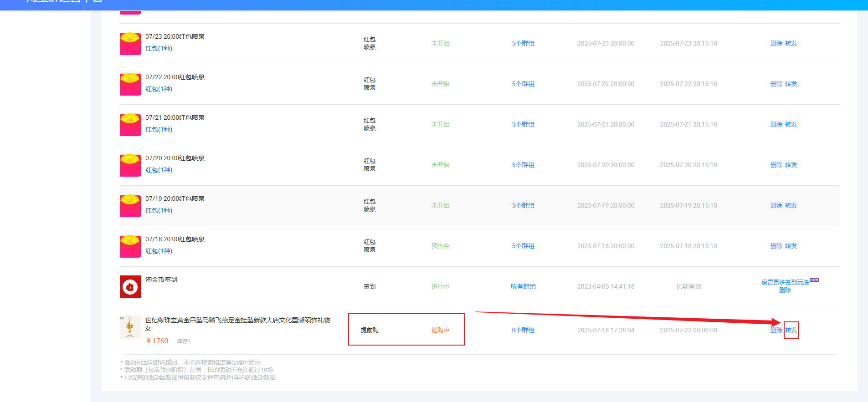This screenshot has height=402, width=868.
Task: Open 5个群组 link for 07/21 activity
Action: tap(523, 124)
